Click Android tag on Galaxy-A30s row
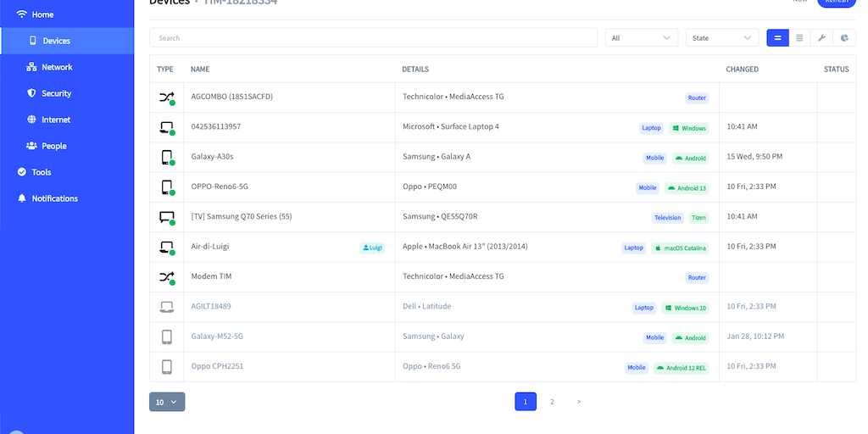Screen dimensions: 868x434 point(691,159)
